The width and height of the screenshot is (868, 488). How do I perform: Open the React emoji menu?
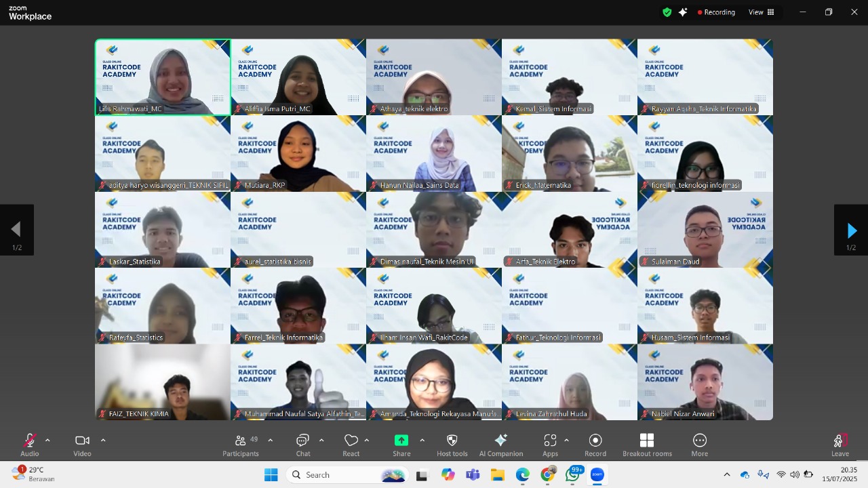[351, 445]
